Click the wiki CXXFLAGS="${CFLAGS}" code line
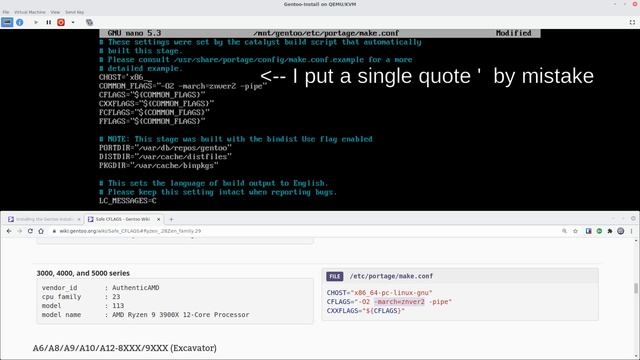The image size is (640, 360). pyautogui.click(x=366, y=311)
